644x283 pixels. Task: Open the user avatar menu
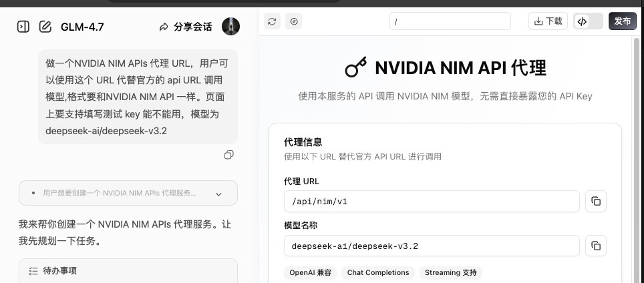(x=231, y=27)
